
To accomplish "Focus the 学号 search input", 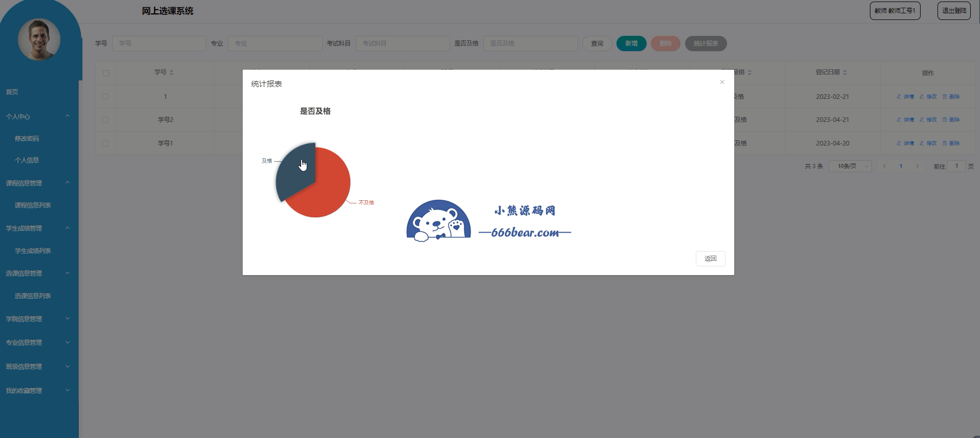I will click(159, 44).
